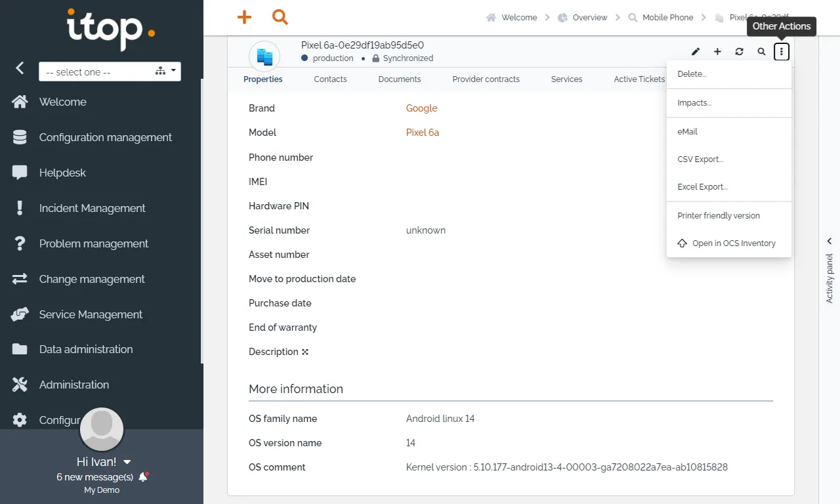
Task: Switch to the Contacts tab
Action: [330, 79]
